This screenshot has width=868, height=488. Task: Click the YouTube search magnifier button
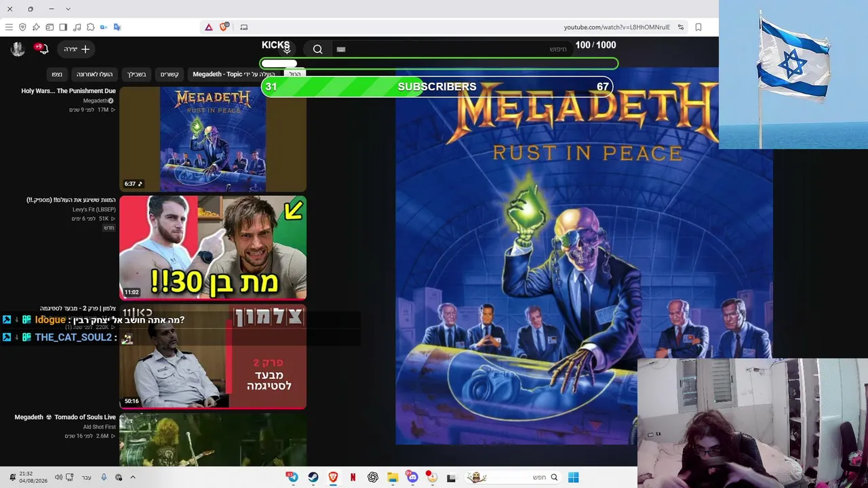(317, 49)
